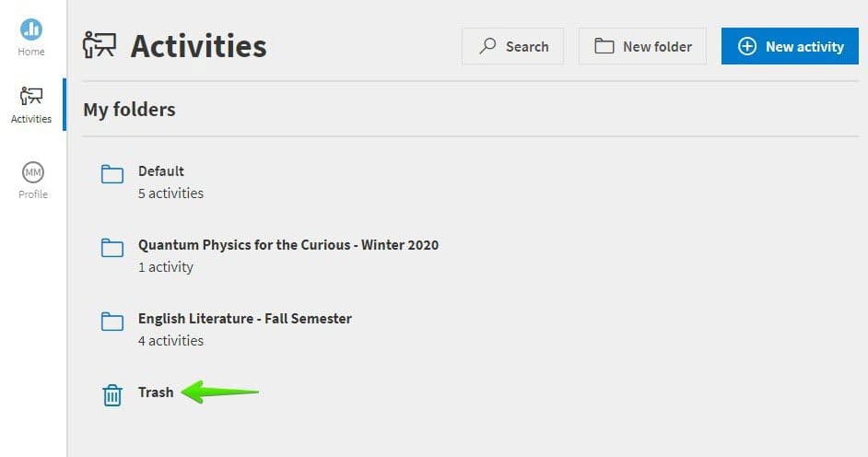Open the MM profile avatar icon
Image resolution: width=868 pixels, height=457 pixels.
point(33,172)
